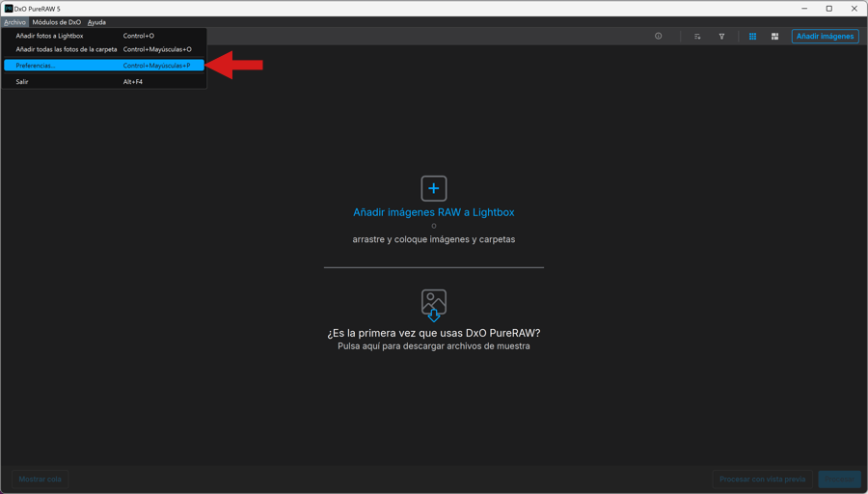Open the Ayuda menu

point(96,22)
